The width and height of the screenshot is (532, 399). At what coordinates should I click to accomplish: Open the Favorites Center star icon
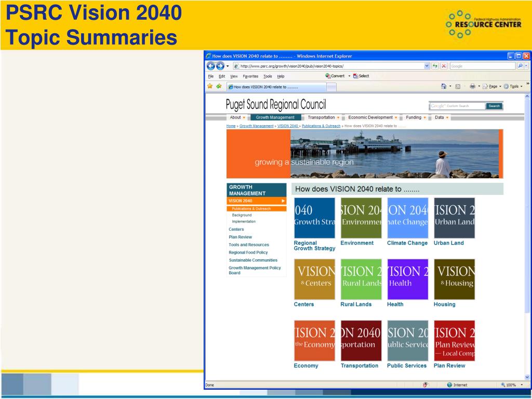[210, 86]
